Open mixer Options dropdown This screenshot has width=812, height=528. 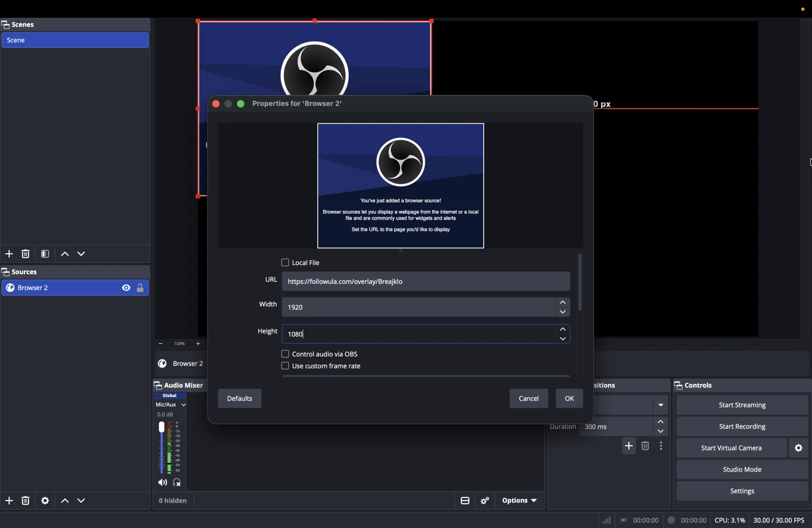tap(519, 501)
